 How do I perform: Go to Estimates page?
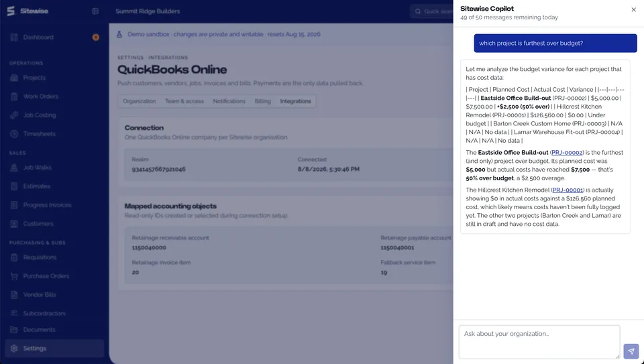[x=54, y=186]
